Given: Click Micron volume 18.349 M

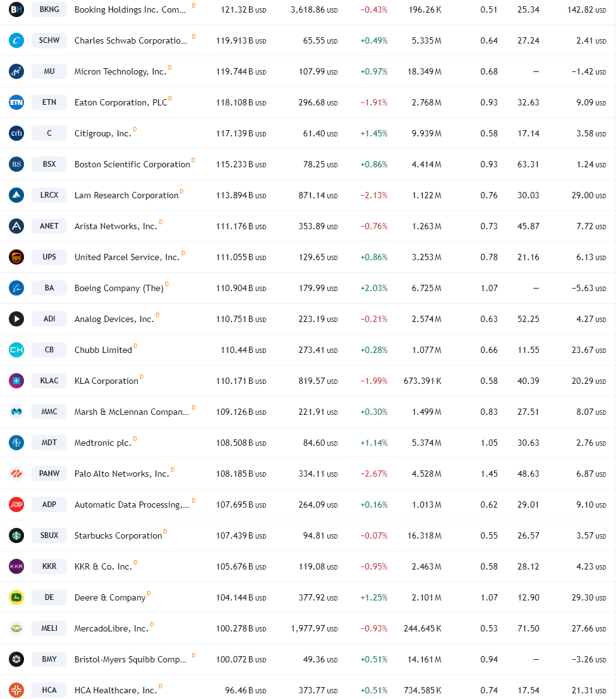Looking at the screenshot, I should 424,72.
